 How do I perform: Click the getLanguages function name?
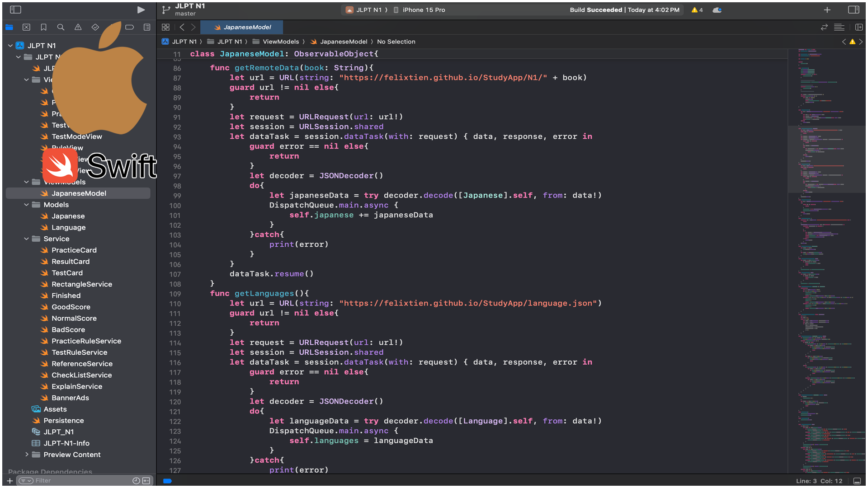click(264, 294)
